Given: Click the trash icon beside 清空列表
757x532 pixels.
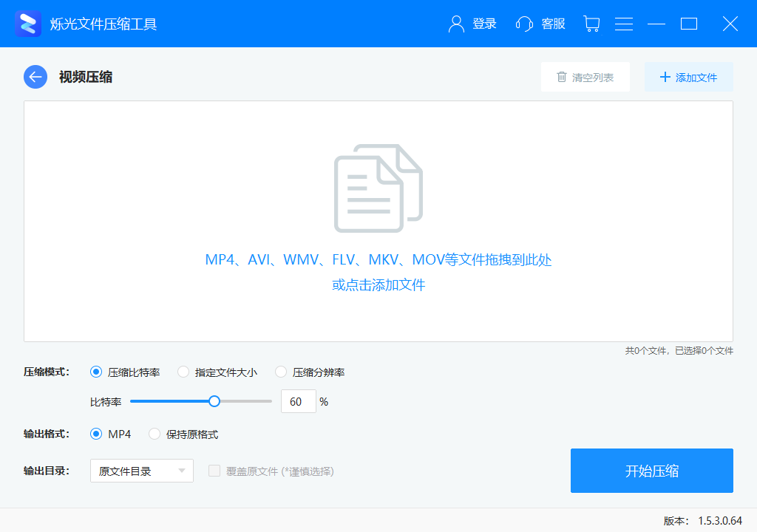Looking at the screenshot, I should (x=563, y=77).
